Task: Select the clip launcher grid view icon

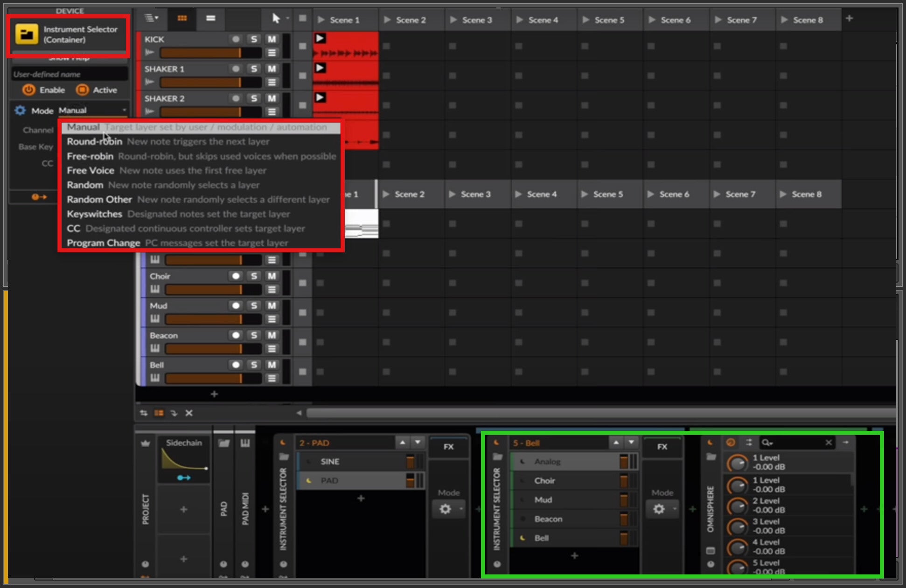Action: (182, 18)
